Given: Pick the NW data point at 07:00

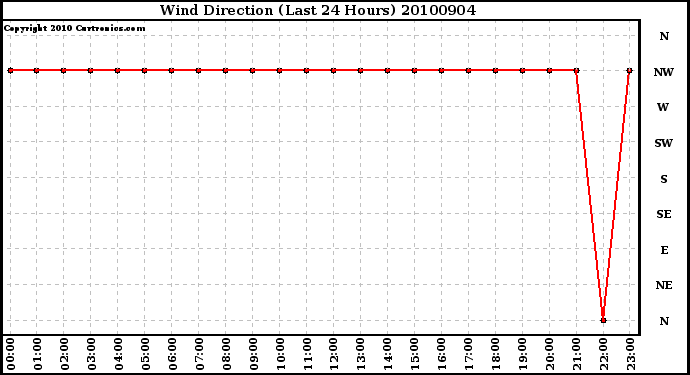Looking at the screenshot, I should click(198, 70).
